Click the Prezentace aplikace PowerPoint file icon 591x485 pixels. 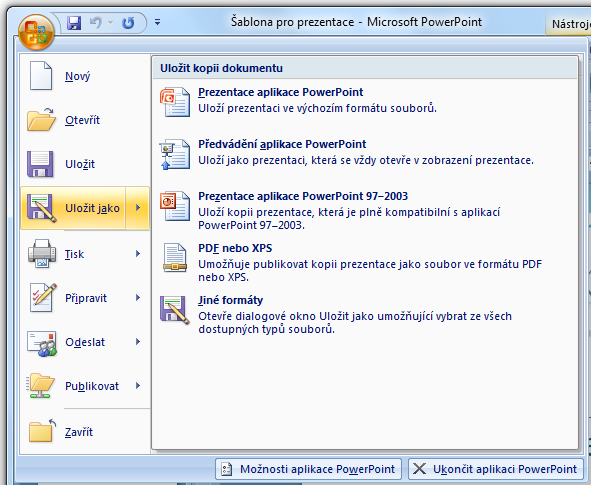(x=175, y=102)
